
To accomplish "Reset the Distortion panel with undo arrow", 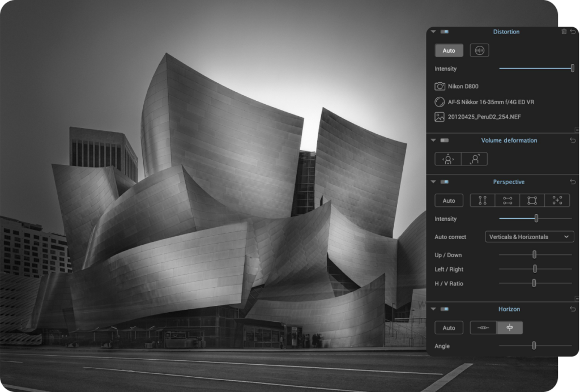I will coord(572,32).
